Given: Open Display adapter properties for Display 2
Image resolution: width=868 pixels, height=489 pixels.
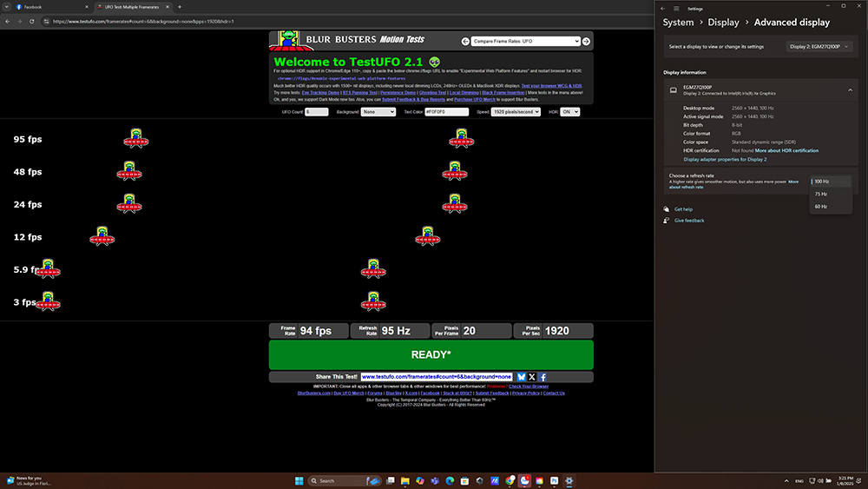Looking at the screenshot, I should [725, 160].
